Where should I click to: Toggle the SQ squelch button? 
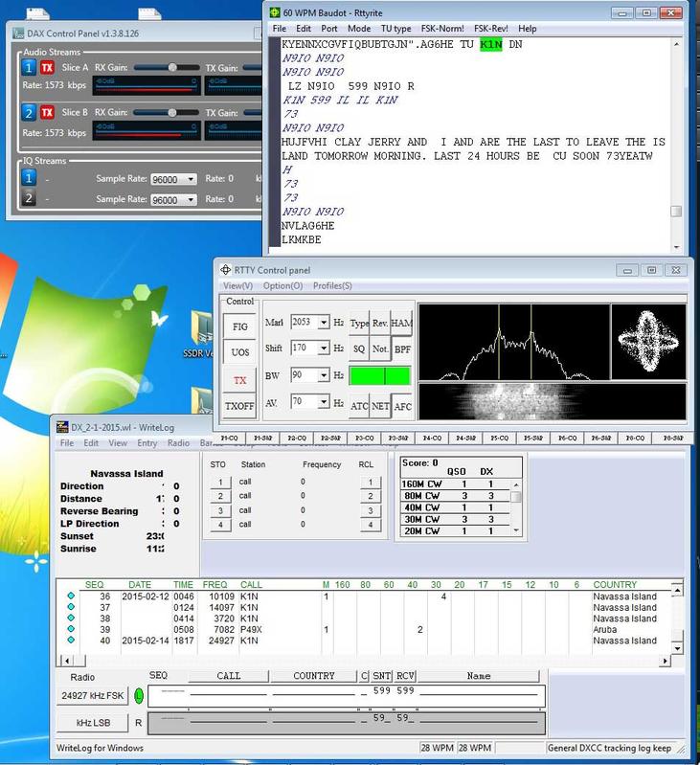(359, 349)
